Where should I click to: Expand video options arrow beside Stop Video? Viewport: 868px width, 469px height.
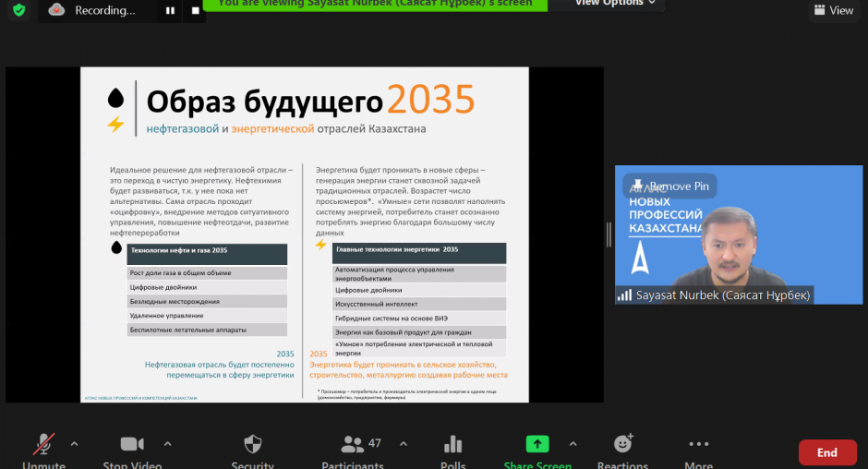(x=167, y=443)
